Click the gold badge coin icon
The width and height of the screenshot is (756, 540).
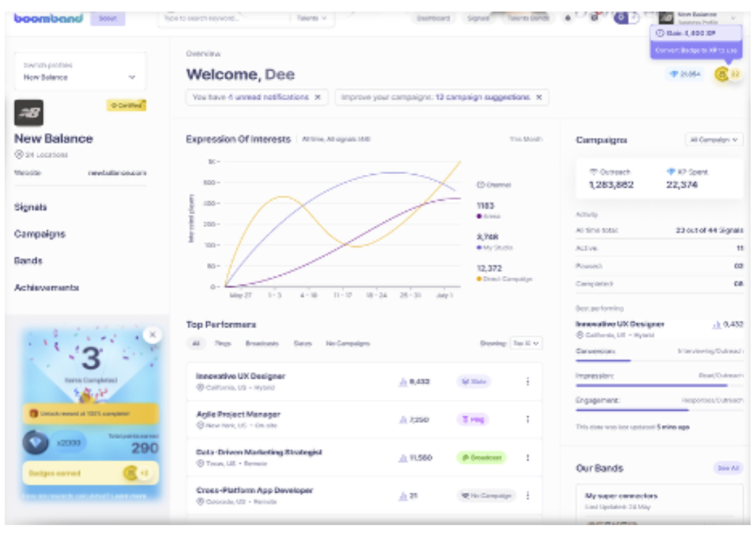click(721, 74)
